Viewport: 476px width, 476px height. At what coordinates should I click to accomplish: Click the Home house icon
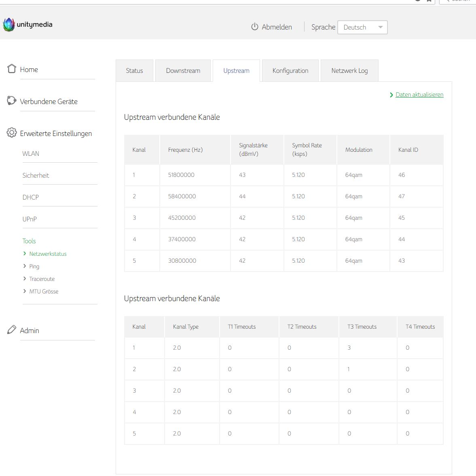click(12, 69)
